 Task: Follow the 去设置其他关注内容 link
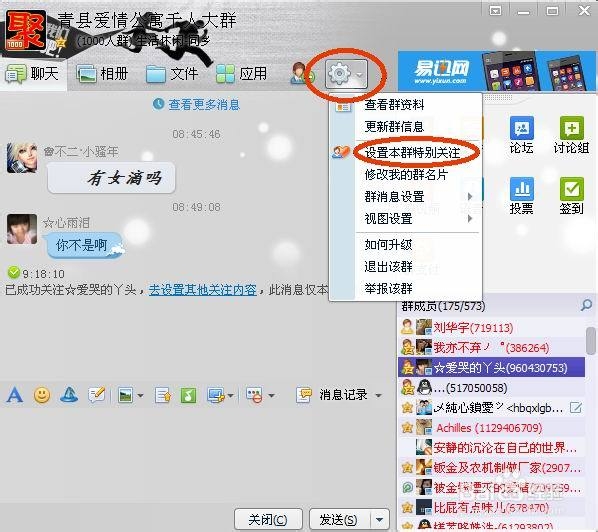[203, 290]
